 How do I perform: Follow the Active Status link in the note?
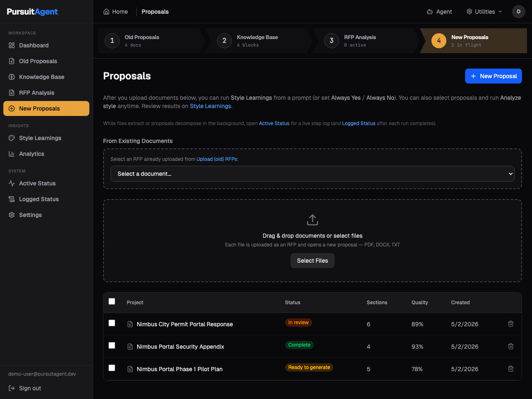[274, 123]
